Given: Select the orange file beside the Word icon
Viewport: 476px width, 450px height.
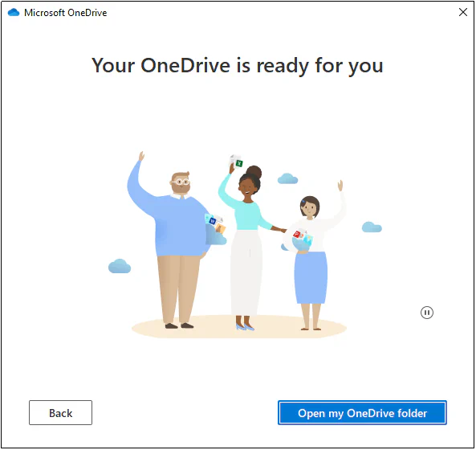Looking at the screenshot, I should [221, 228].
